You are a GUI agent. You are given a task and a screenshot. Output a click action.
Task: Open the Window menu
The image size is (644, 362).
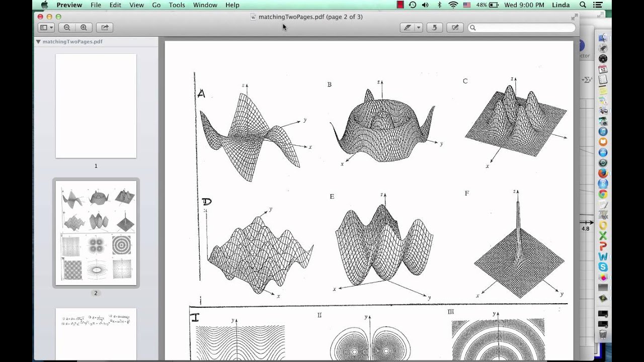(x=205, y=5)
